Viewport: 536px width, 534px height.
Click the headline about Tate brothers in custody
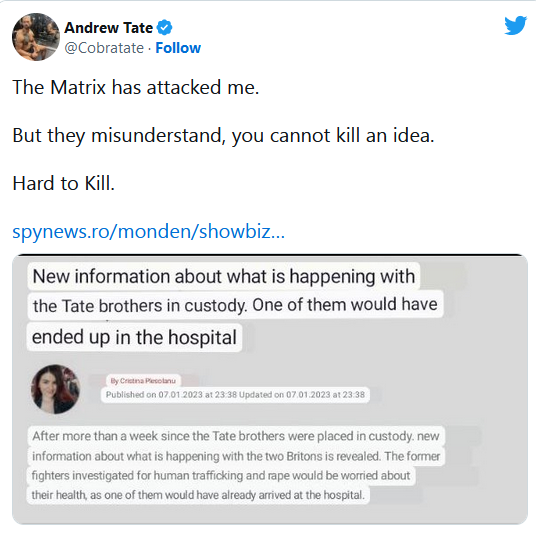tap(235, 306)
